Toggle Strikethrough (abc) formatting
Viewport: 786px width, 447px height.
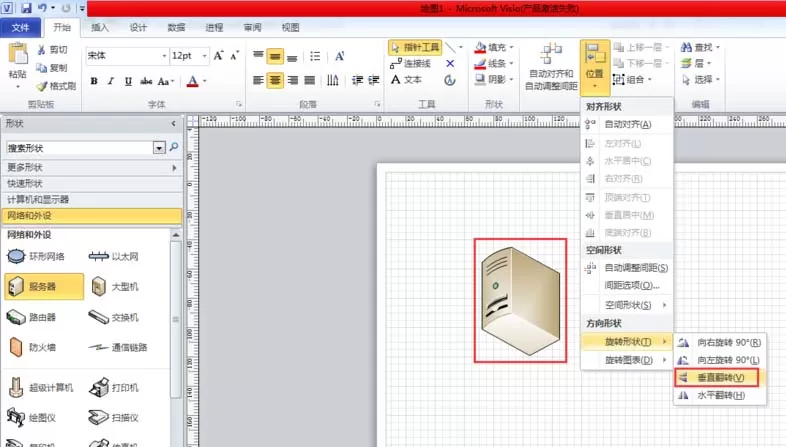pos(146,81)
